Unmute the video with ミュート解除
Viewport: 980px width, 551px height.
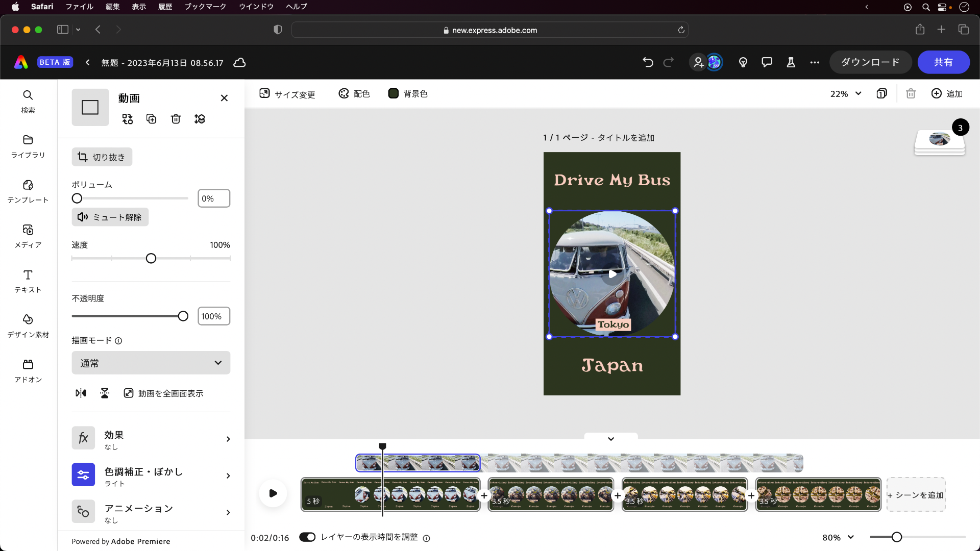coord(110,217)
